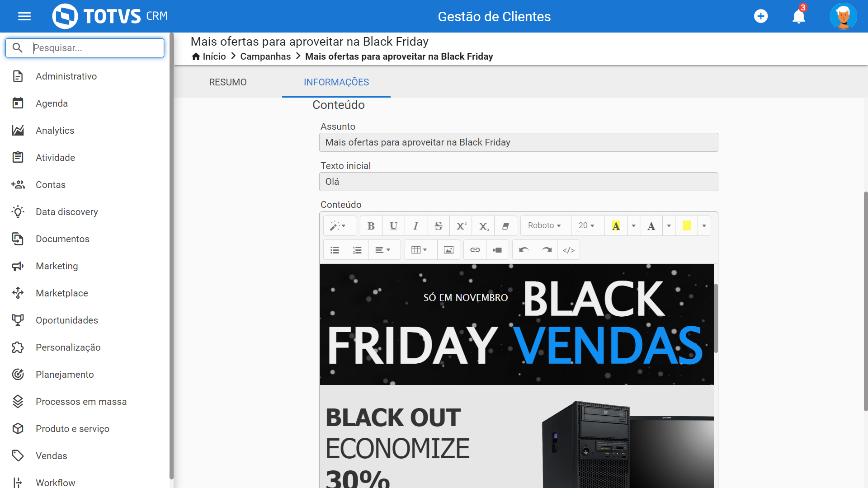
Task: Open the code view button
Action: coord(568,250)
